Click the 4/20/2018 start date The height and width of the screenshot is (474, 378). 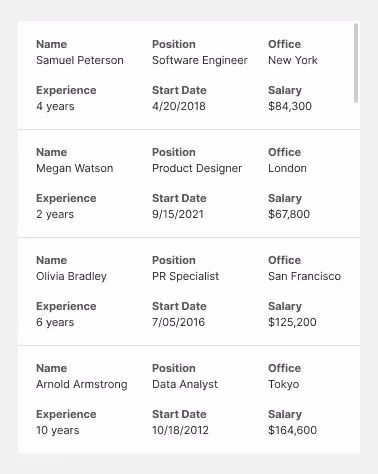pyautogui.click(x=179, y=106)
